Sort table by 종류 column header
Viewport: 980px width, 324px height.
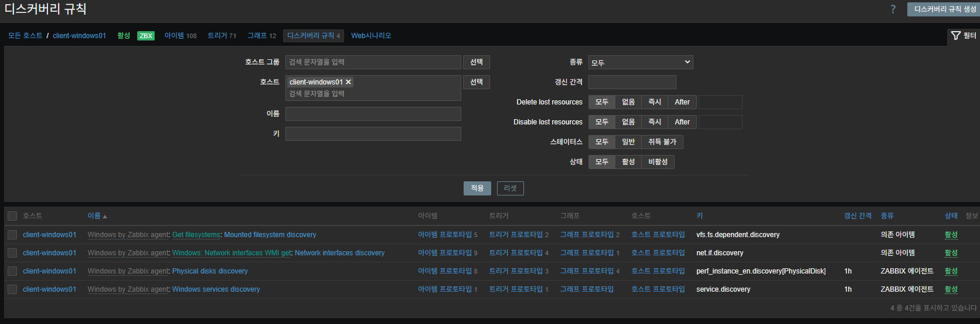click(887, 216)
